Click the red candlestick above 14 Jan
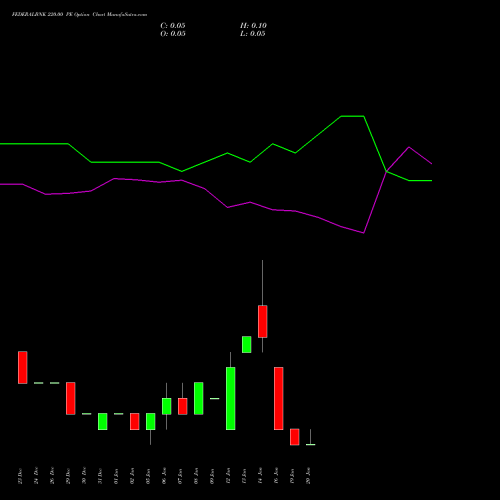500x500 pixels. tap(263, 321)
